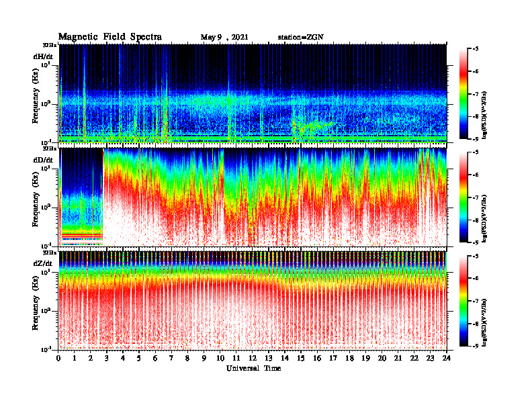Viewport: 532px width, 411px height.
Task: Click hour '16' on Universal Time axis
Action: [317, 359]
